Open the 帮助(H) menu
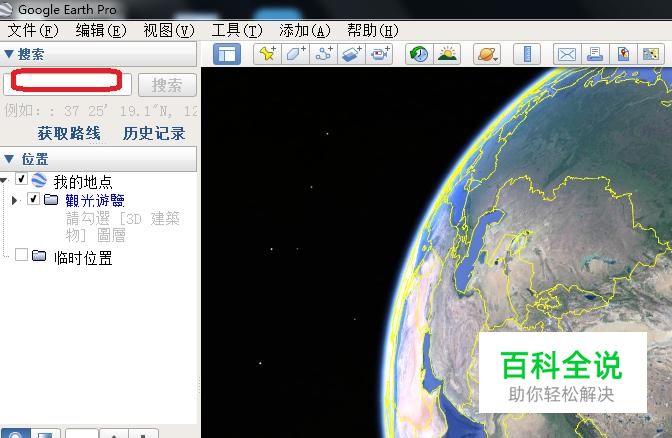 373,30
